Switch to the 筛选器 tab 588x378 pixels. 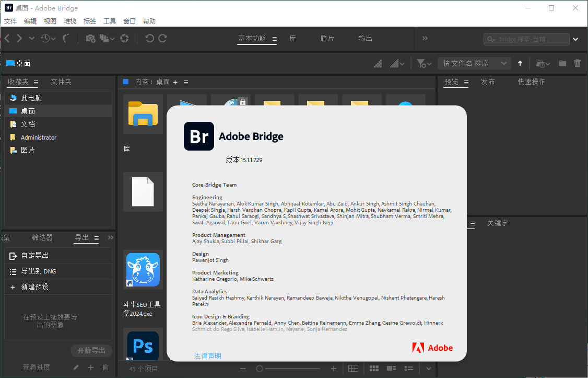[x=42, y=237]
